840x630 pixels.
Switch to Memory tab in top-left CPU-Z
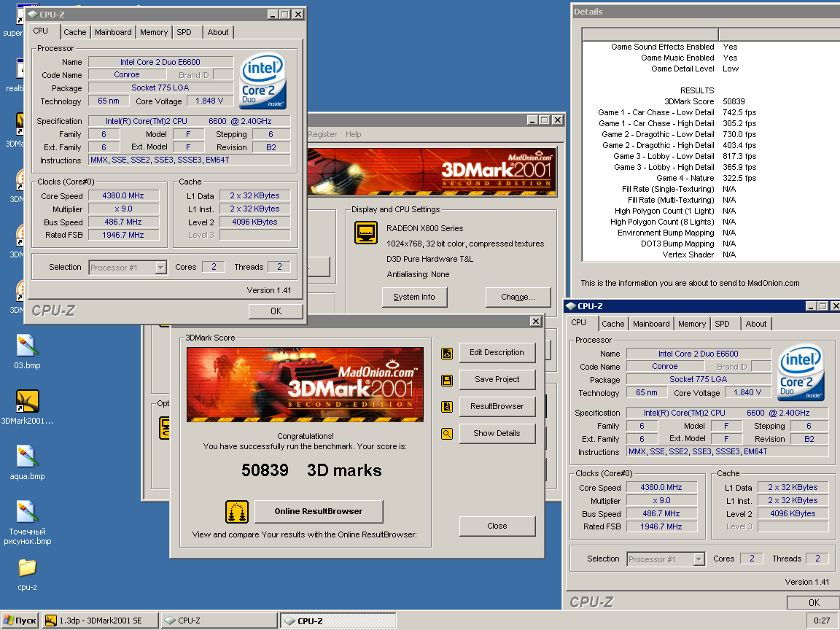(x=154, y=32)
